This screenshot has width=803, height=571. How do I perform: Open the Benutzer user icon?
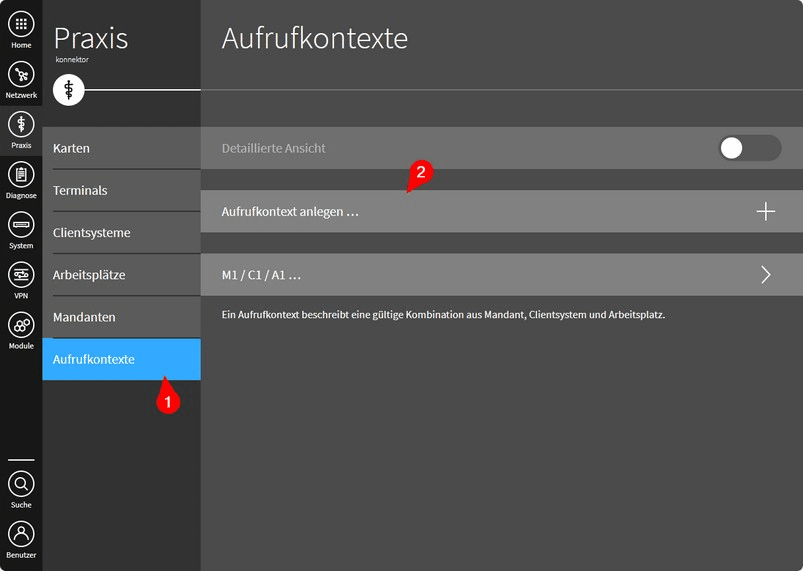pos(21,534)
